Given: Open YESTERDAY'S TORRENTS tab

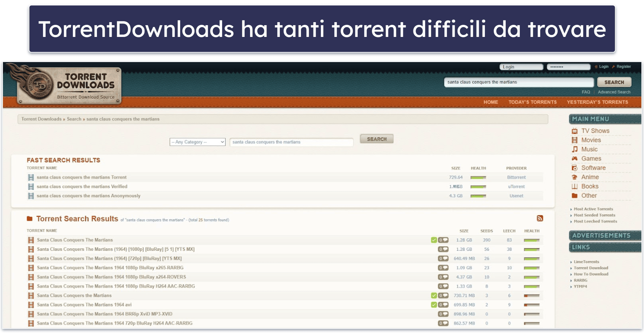Looking at the screenshot, I should click(597, 102).
